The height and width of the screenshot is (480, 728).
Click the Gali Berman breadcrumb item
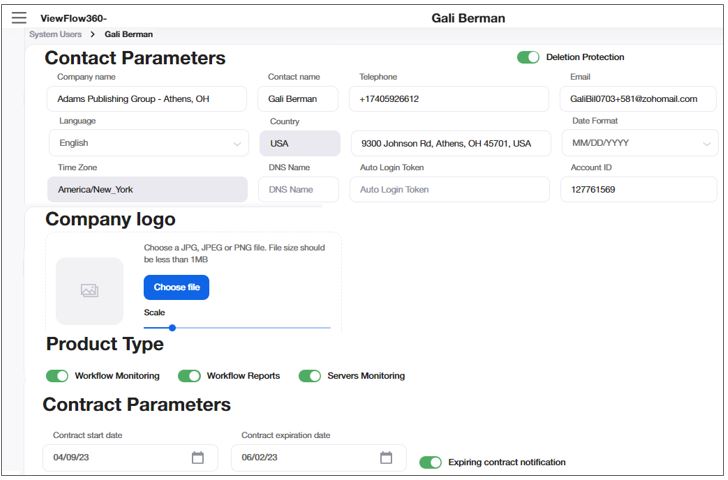point(129,34)
